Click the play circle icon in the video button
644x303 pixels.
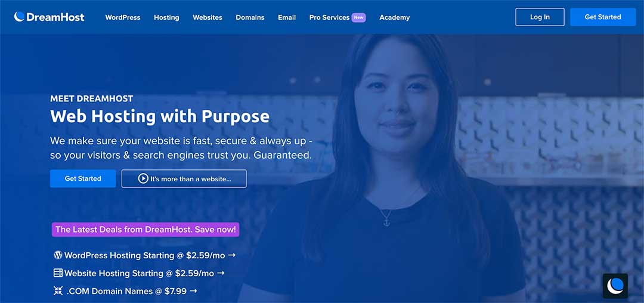(x=143, y=178)
